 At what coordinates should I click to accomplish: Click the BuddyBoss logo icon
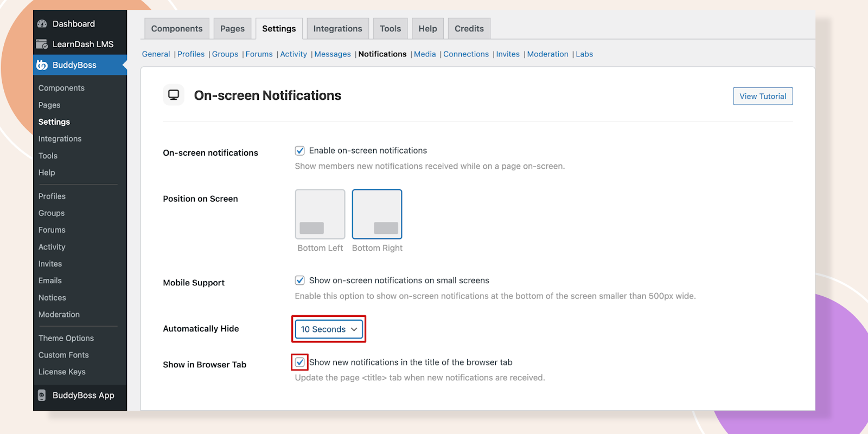(42, 65)
